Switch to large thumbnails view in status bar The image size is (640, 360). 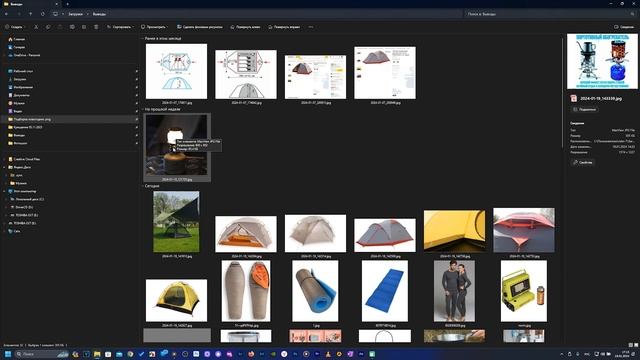[636, 345]
